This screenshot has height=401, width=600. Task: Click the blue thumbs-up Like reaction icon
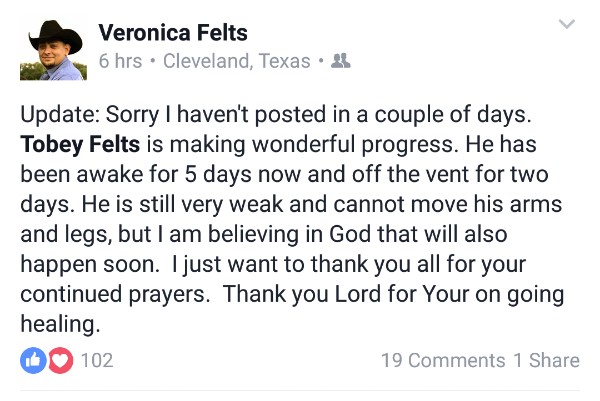[x=33, y=360]
